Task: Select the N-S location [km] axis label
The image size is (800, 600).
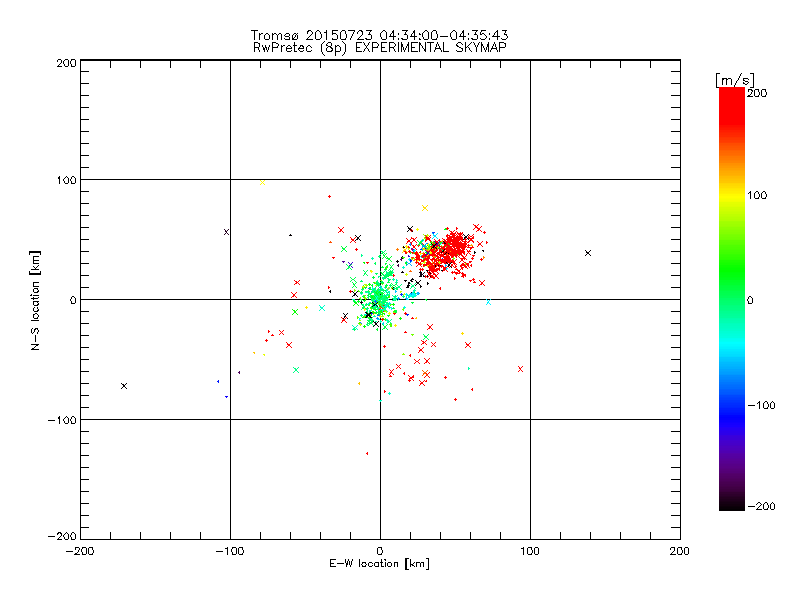Action: pos(35,300)
